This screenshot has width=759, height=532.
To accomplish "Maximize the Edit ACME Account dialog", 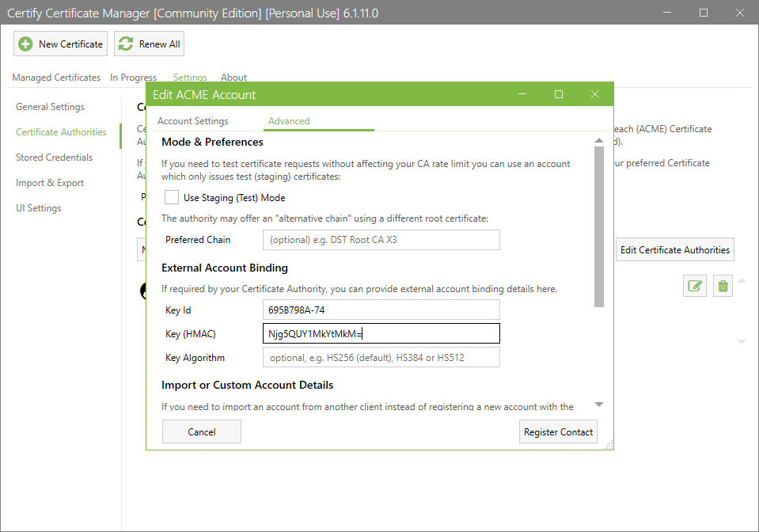I will point(559,94).
